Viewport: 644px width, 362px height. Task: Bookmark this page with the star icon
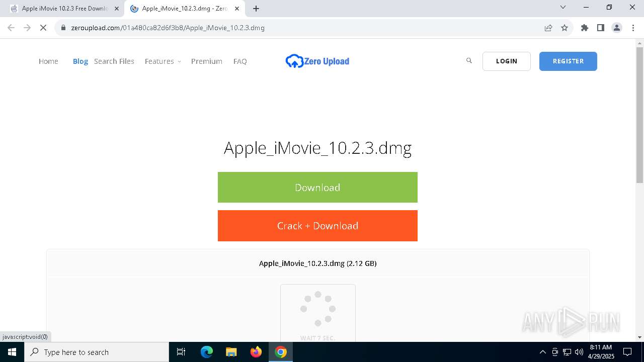point(565,28)
